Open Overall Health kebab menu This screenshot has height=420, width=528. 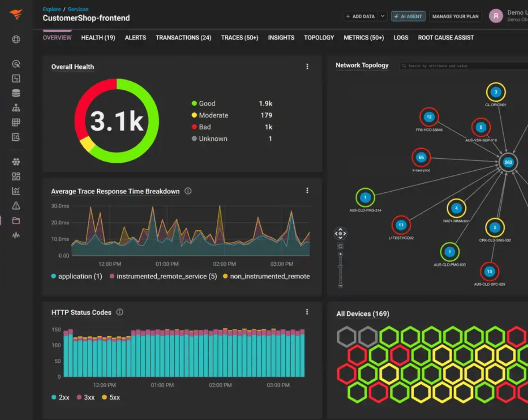point(307,67)
